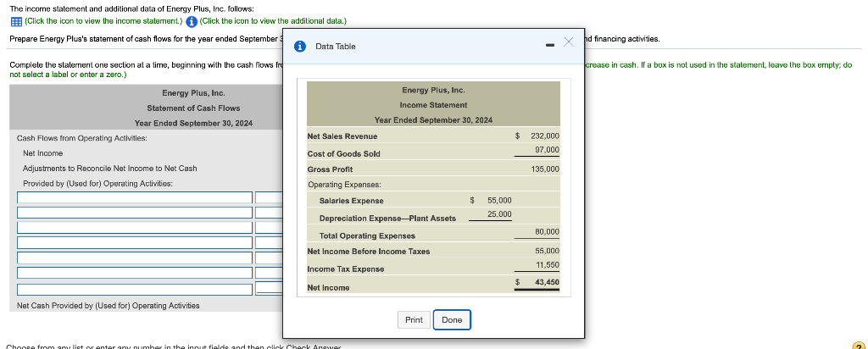Close the Data Table dialog
The image size is (868, 349).
(569, 42)
